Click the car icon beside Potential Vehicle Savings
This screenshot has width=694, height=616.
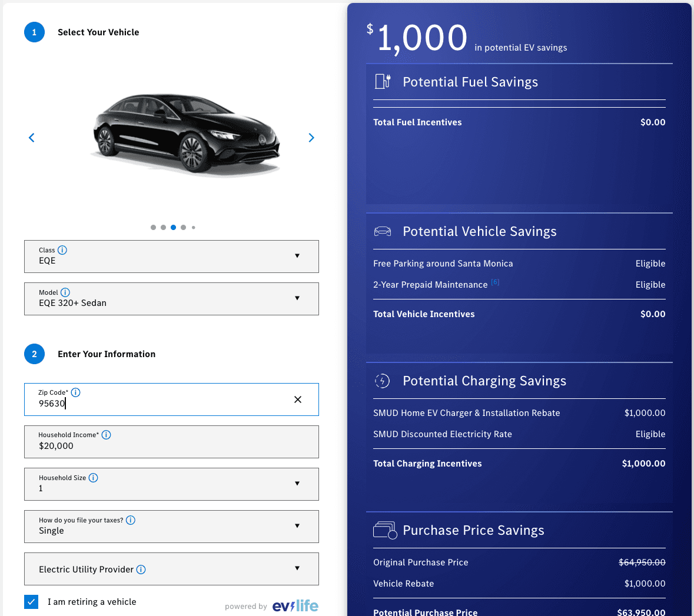click(x=383, y=231)
